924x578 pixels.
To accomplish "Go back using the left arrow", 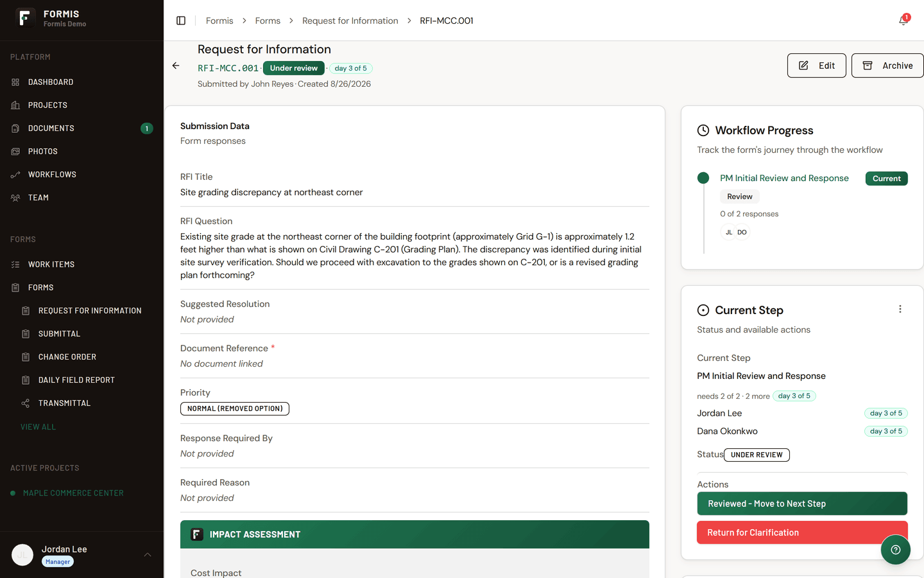I will click(x=176, y=66).
